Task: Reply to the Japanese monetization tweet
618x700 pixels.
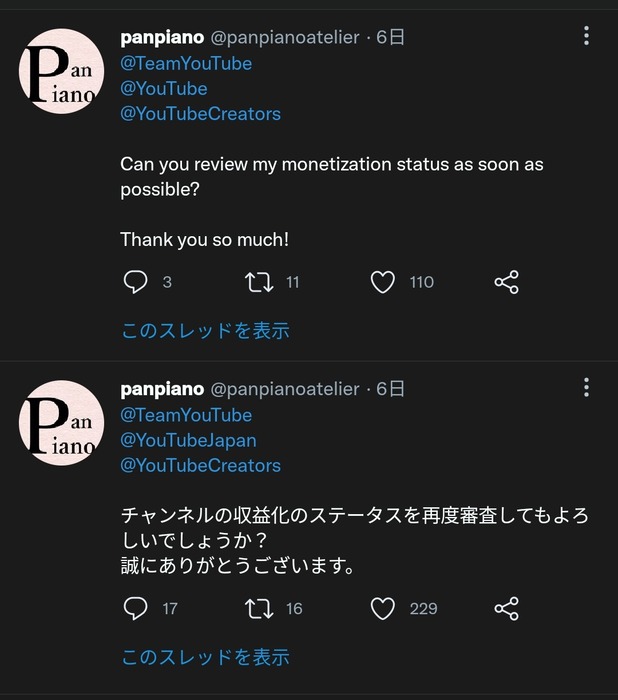Action: 136,608
